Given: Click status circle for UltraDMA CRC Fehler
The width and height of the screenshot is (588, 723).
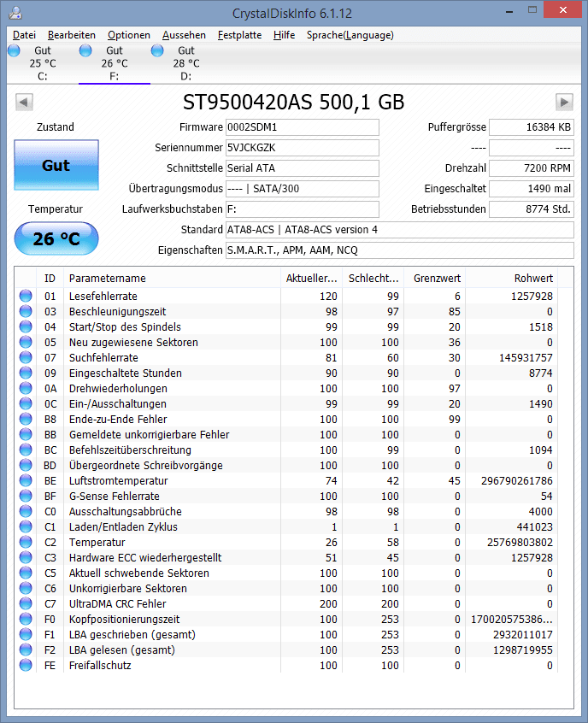Looking at the screenshot, I should (26, 603).
